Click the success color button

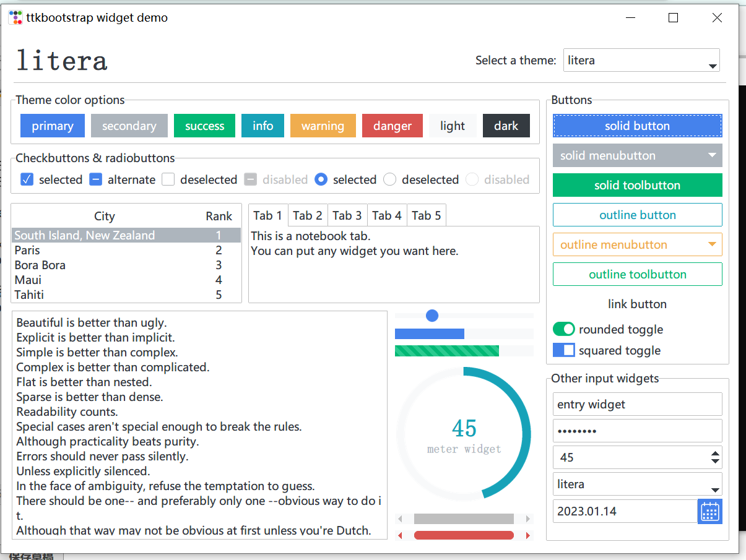pyautogui.click(x=204, y=126)
